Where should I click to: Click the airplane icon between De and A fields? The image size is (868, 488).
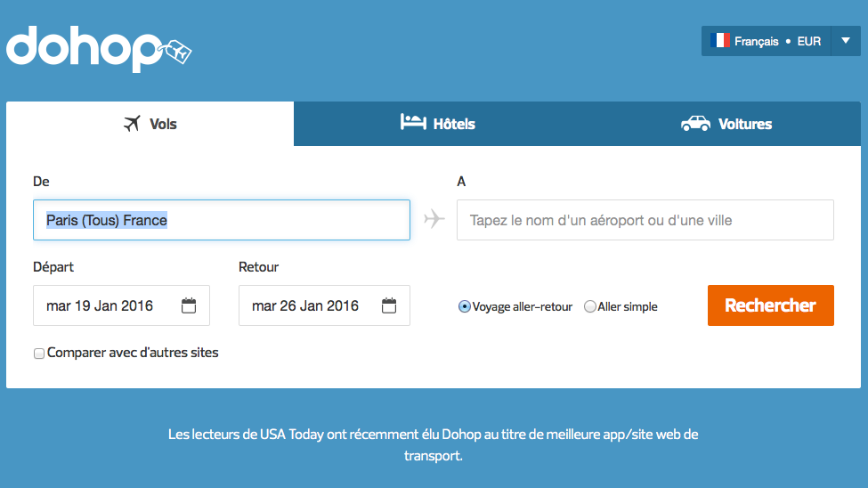434,219
